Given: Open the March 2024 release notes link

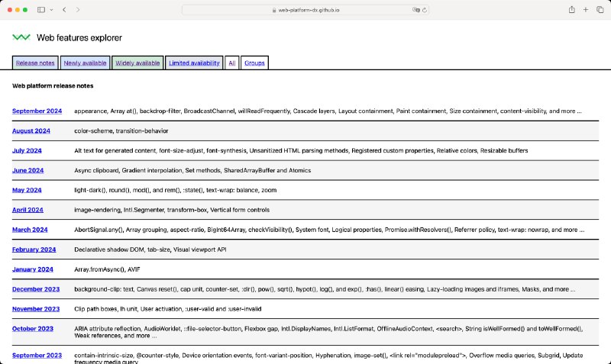Looking at the screenshot, I should [x=30, y=230].
